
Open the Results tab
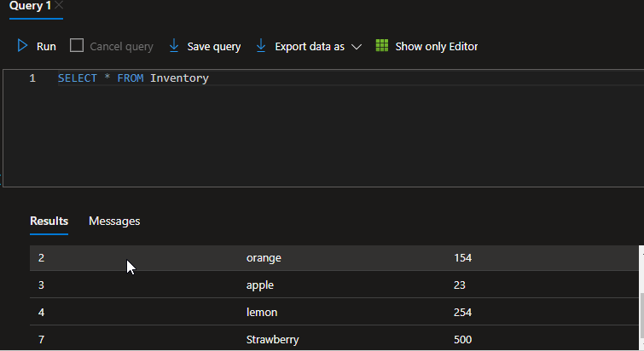coord(49,221)
